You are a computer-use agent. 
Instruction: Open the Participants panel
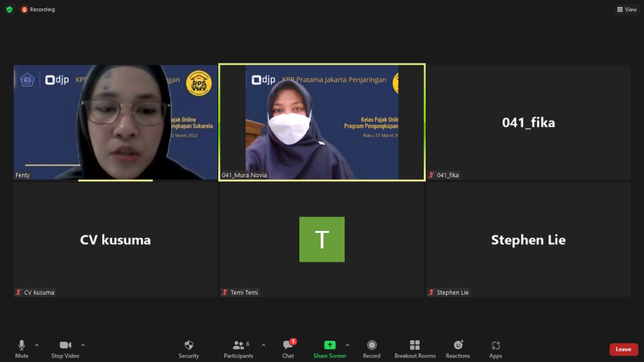tap(238, 345)
